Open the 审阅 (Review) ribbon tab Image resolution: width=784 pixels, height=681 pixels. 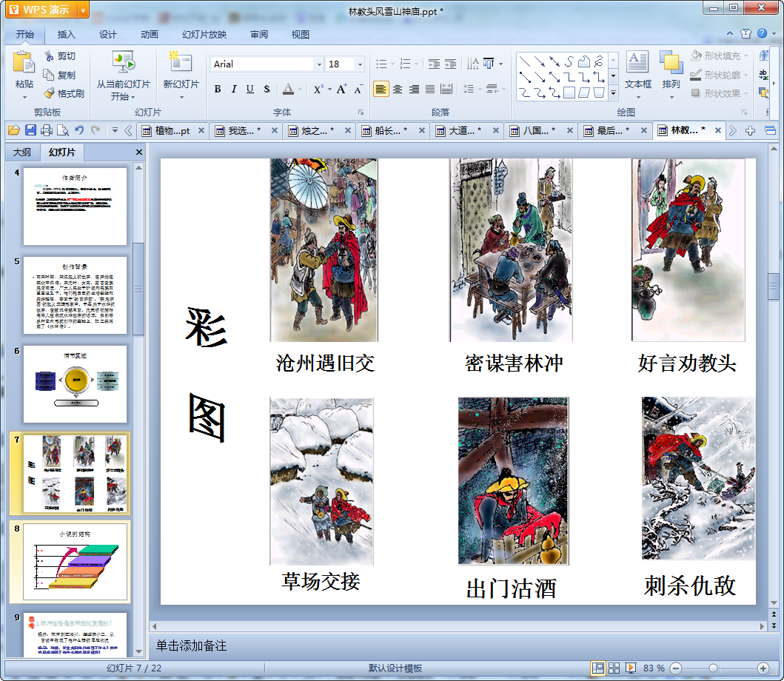[259, 35]
